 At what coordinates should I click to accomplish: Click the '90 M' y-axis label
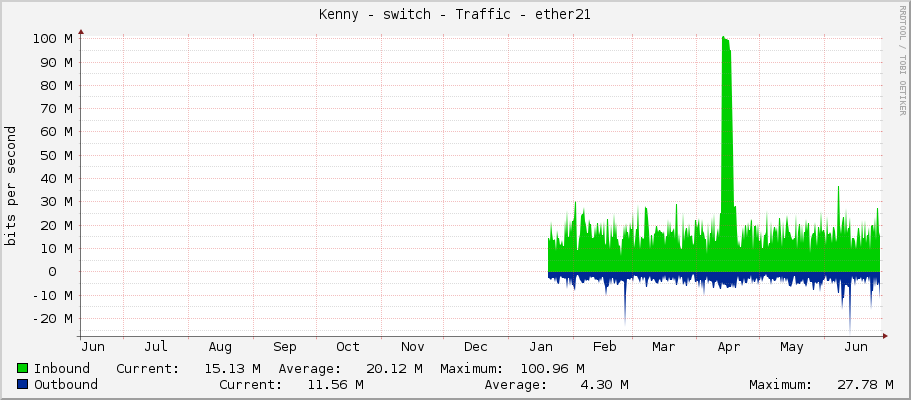[x=56, y=62]
